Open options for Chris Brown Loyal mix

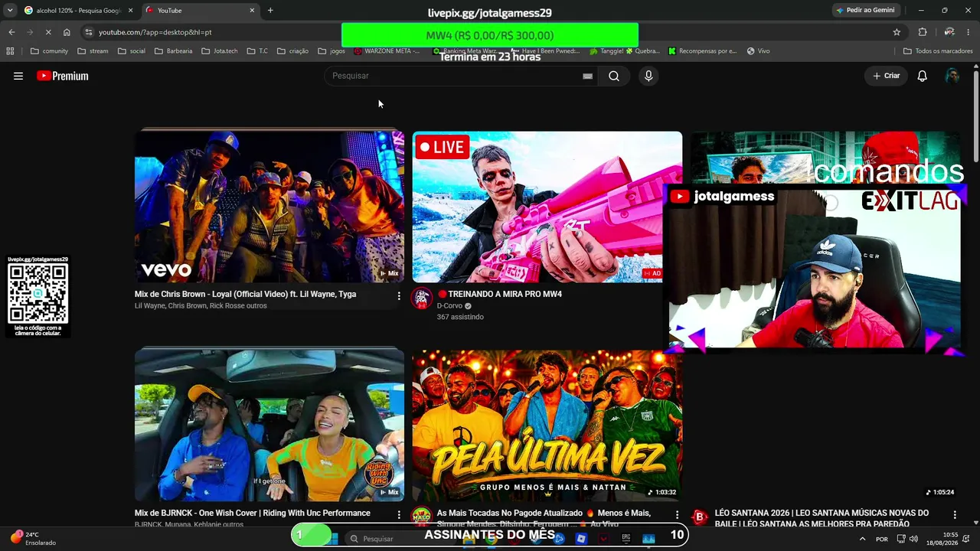pos(399,295)
